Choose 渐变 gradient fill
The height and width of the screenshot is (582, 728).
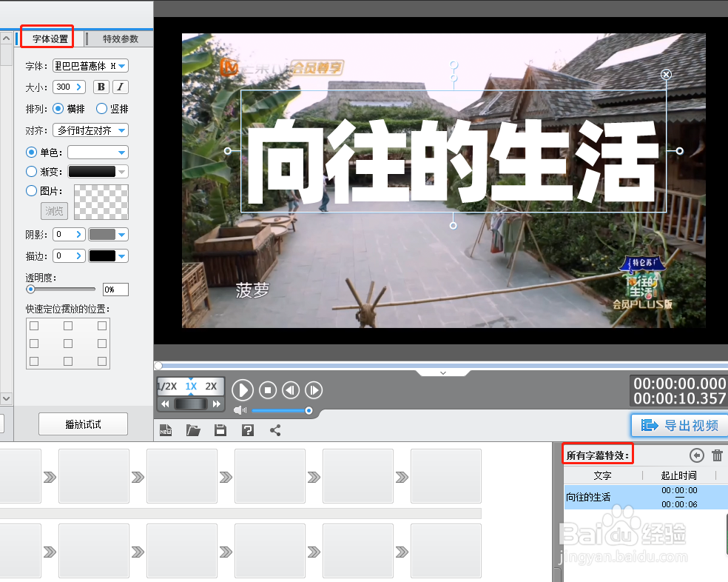point(31,172)
